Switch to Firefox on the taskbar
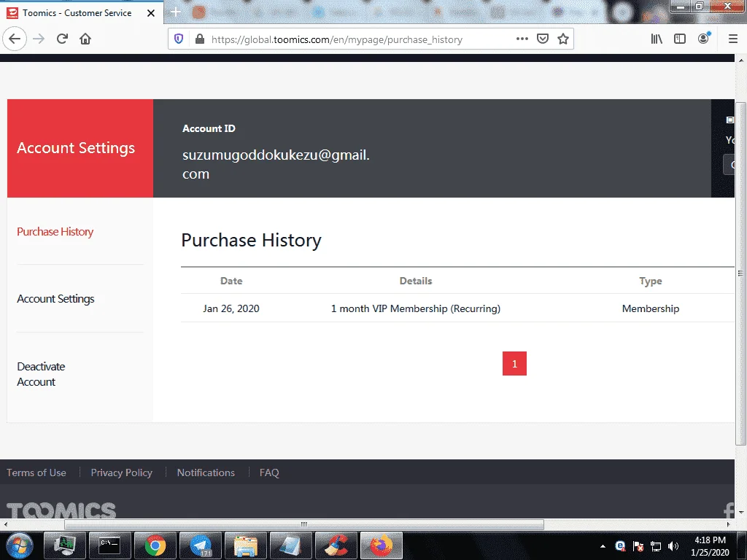This screenshot has width=747, height=560. click(x=381, y=545)
